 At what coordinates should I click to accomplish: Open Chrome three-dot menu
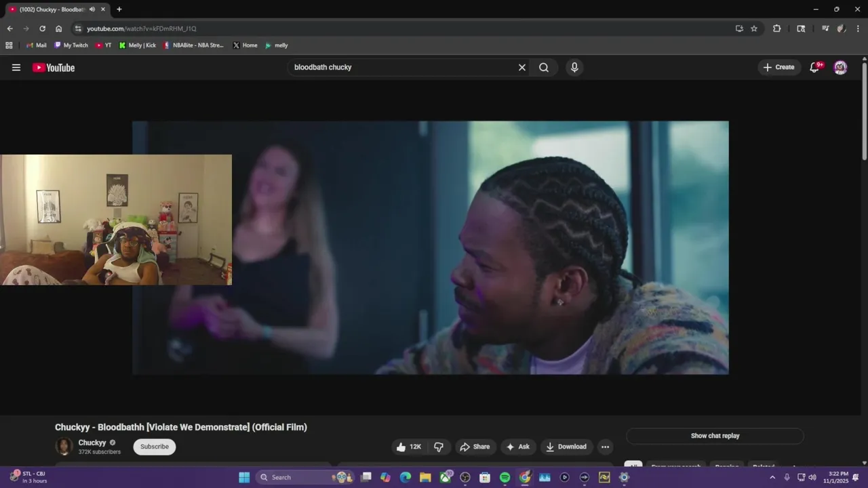click(x=858, y=28)
